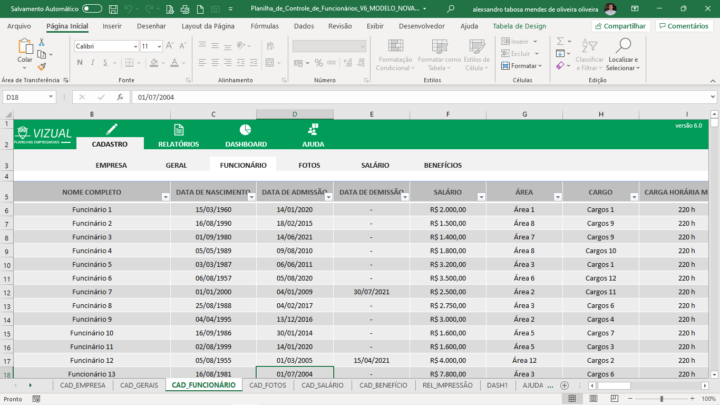Click the insert function fx icon
720x405 pixels.
(x=120, y=98)
